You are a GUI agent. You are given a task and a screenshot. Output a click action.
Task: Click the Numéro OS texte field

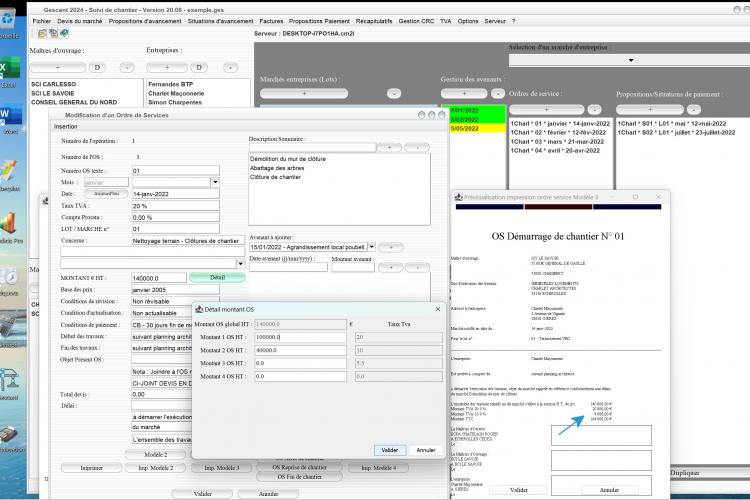point(176,170)
